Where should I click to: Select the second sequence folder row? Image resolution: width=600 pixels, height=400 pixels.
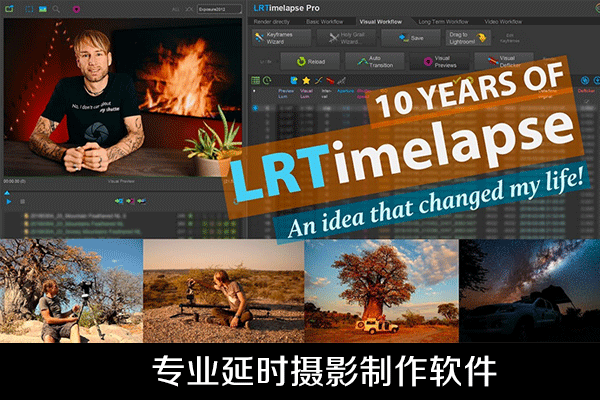[122, 224]
